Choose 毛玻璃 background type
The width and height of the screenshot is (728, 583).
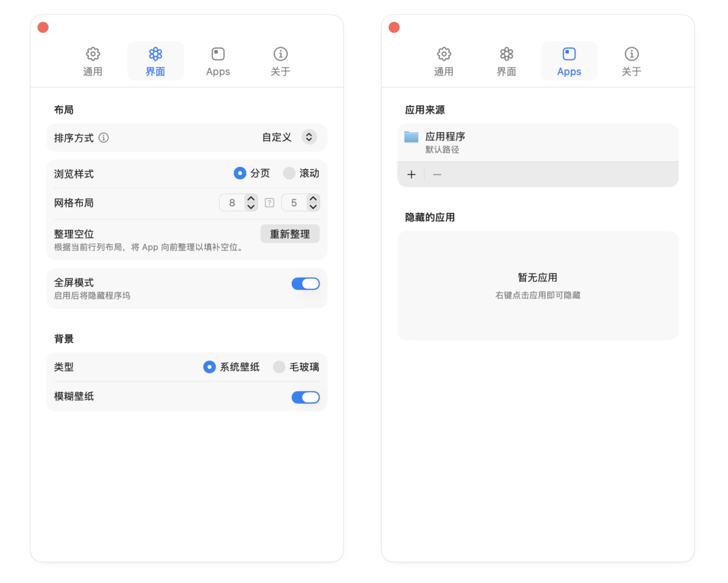tap(279, 367)
